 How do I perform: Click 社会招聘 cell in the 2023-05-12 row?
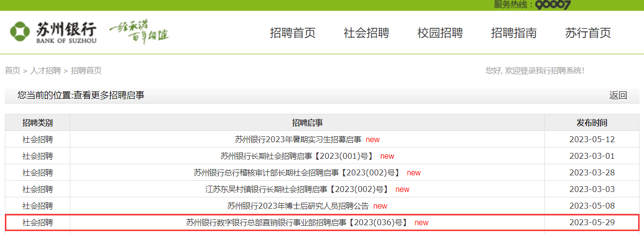click(x=38, y=139)
